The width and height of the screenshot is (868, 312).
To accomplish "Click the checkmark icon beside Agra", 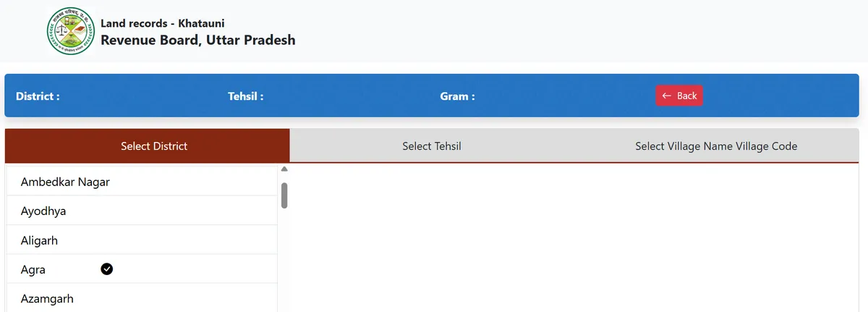I will point(107,269).
